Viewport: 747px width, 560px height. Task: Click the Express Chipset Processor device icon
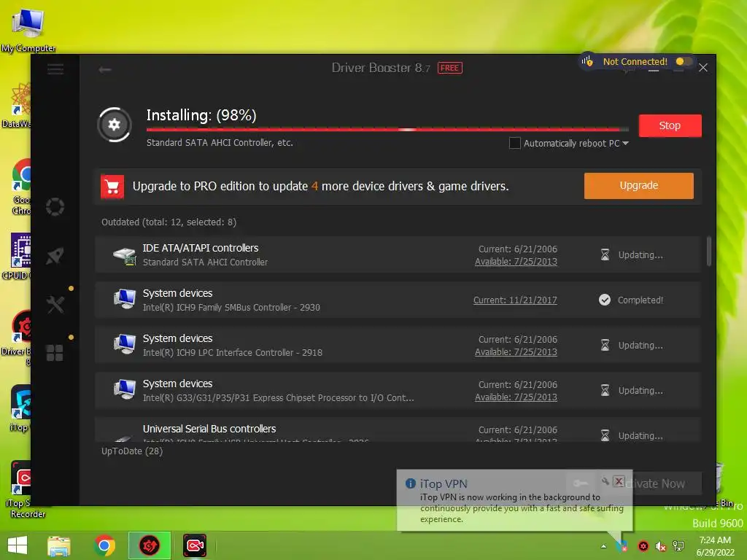[x=124, y=390]
